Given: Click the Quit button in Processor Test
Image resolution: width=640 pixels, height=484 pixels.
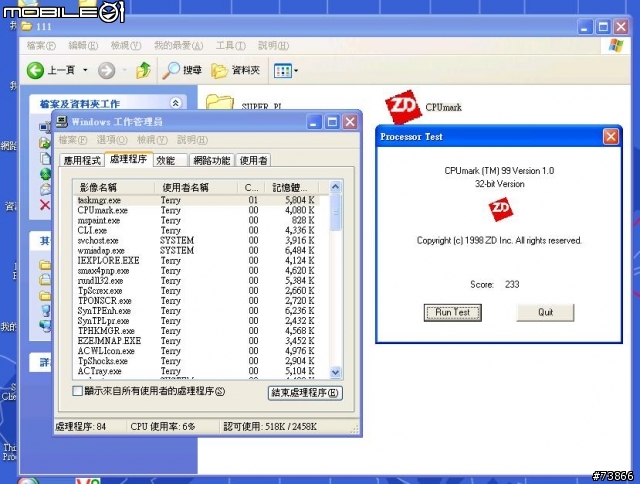Looking at the screenshot, I should (545, 313).
